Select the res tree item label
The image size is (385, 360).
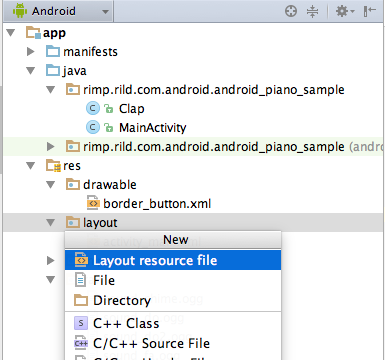pos(72,166)
